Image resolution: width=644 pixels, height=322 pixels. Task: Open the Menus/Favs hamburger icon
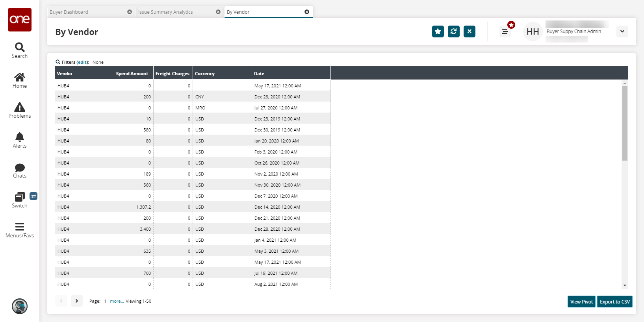[20, 227]
